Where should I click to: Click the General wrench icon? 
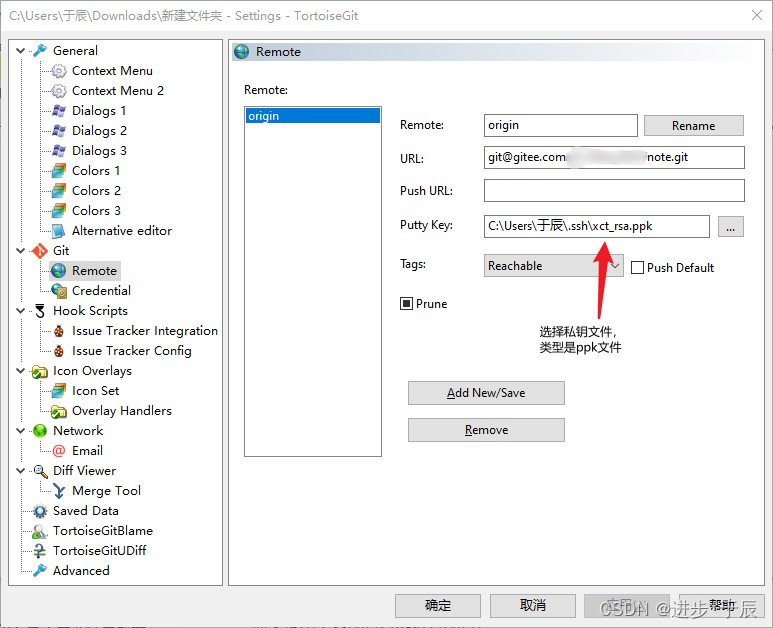point(40,50)
